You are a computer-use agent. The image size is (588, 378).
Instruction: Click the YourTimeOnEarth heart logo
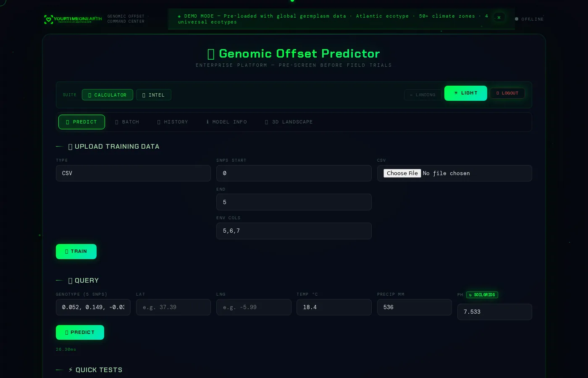[x=73, y=19]
